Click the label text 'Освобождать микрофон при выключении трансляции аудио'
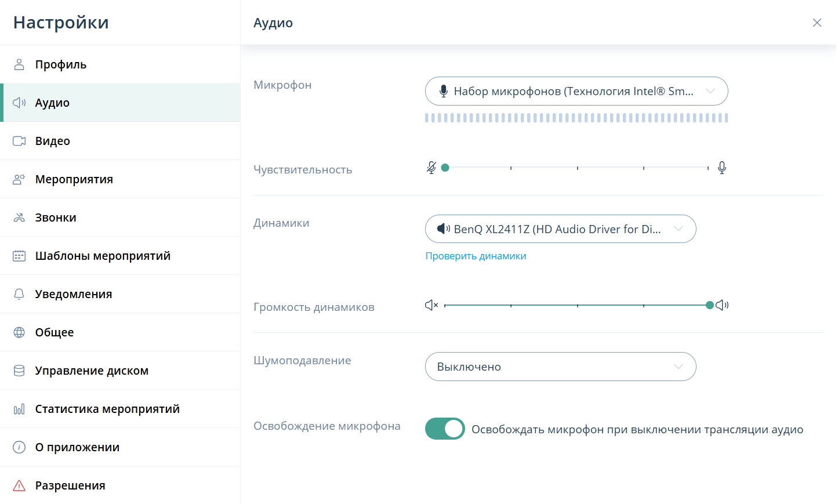This screenshot has height=504, width=838. tap(637, 429)
